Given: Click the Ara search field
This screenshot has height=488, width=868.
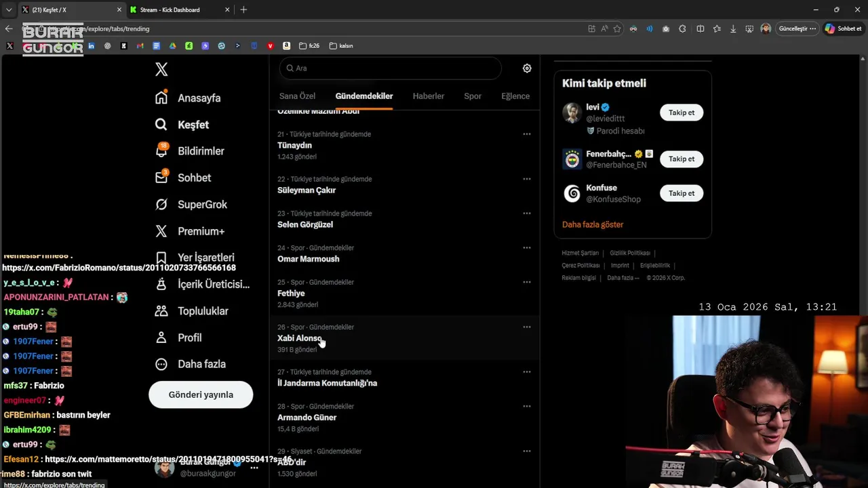Looking at the screenshot, I should coord(390,68).
